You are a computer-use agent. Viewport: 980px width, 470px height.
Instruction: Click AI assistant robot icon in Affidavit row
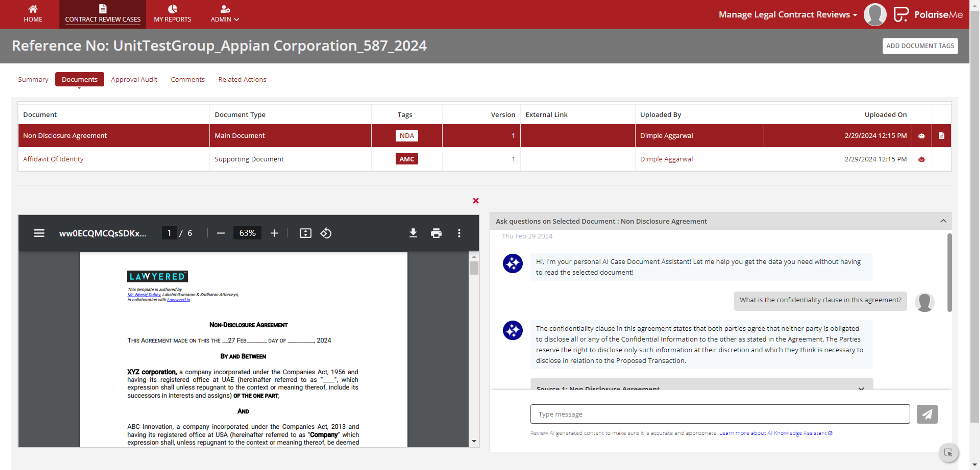921,159
